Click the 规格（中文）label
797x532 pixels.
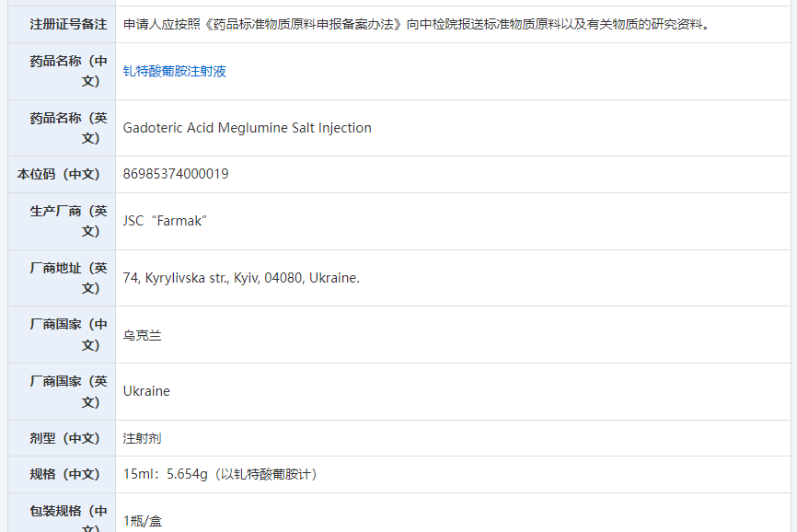coord(62,474)
